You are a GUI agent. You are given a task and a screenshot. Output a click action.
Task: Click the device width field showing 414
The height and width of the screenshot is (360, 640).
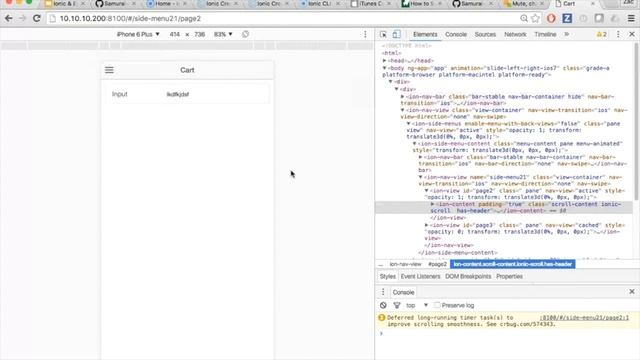pyautogui.click(x=175, y=34)
